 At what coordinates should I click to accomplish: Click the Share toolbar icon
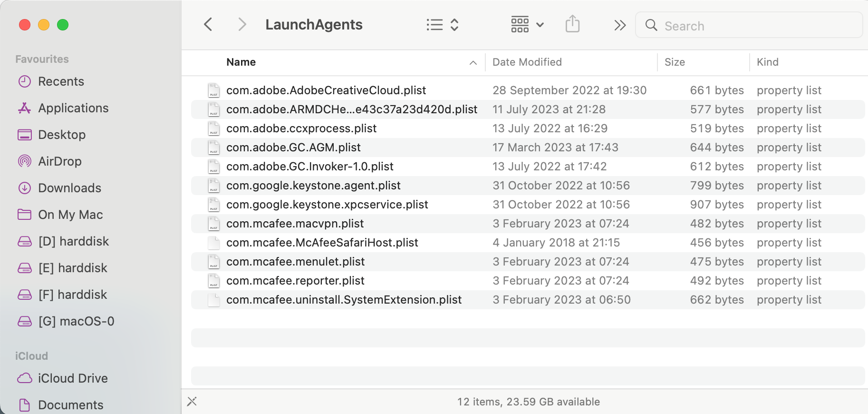572,24
